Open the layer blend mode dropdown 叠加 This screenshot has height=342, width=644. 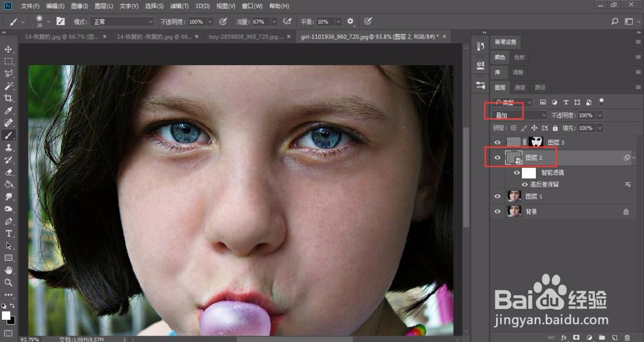520,115
